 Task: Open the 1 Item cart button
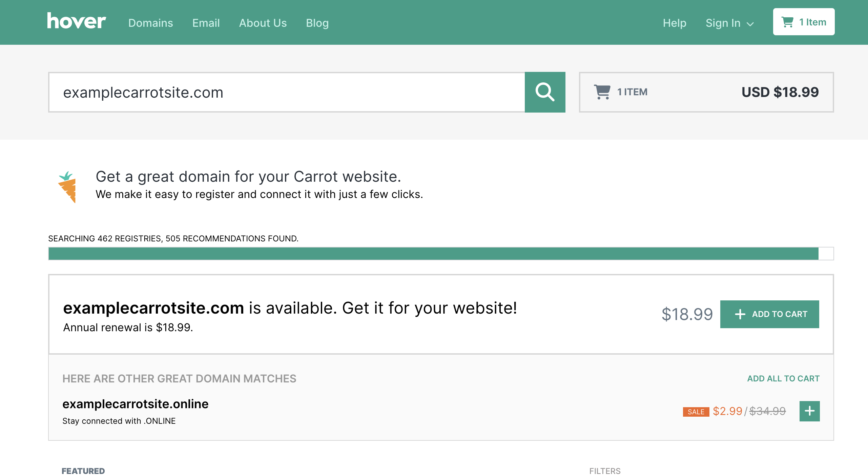click(x=804, y=22)
